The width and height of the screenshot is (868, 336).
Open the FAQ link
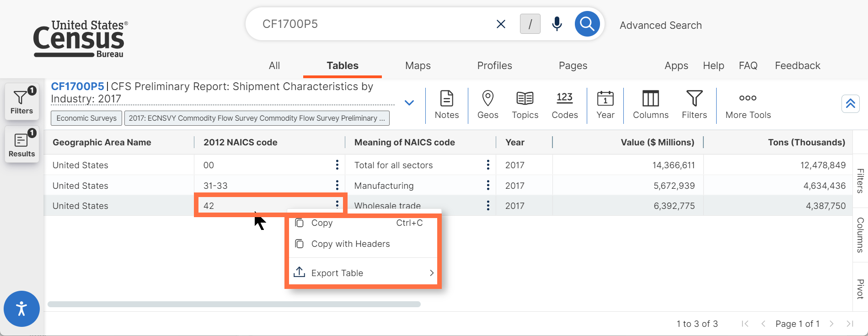(x=748, y=65)
